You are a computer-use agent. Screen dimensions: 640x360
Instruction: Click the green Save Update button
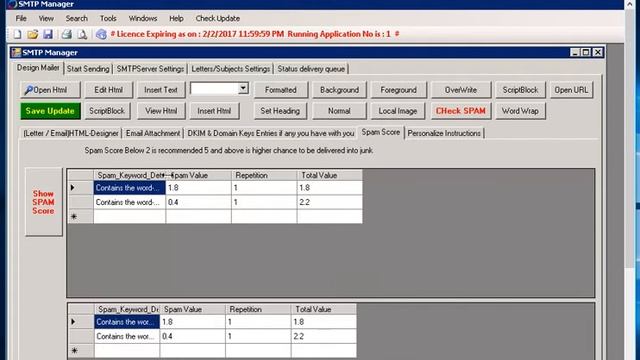[50, 111]
